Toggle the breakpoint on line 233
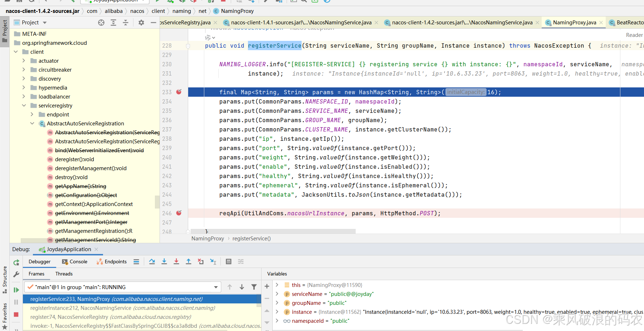The image size is (644, 331). (179, 92)
